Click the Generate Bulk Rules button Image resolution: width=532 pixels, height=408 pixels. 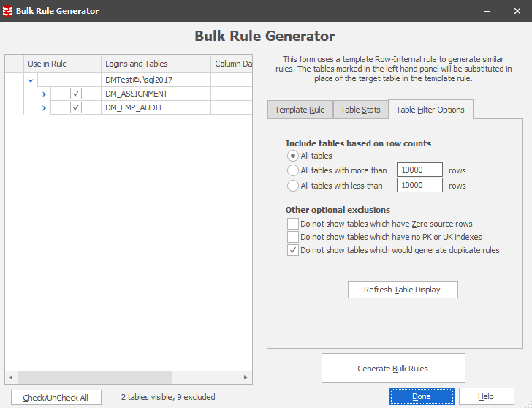(392, 369)
